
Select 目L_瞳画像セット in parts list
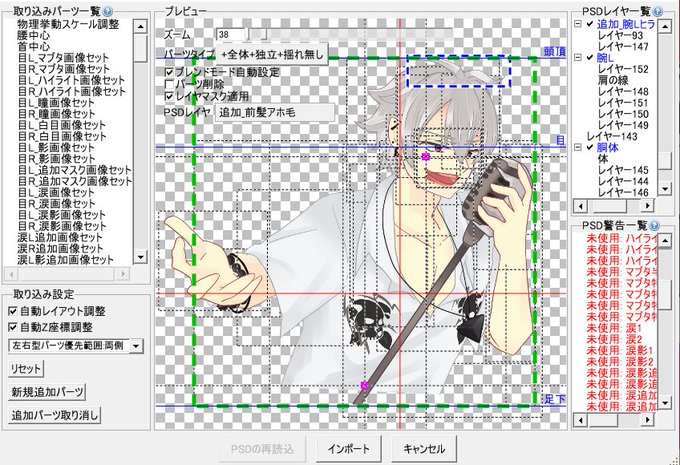click(56, 103)
